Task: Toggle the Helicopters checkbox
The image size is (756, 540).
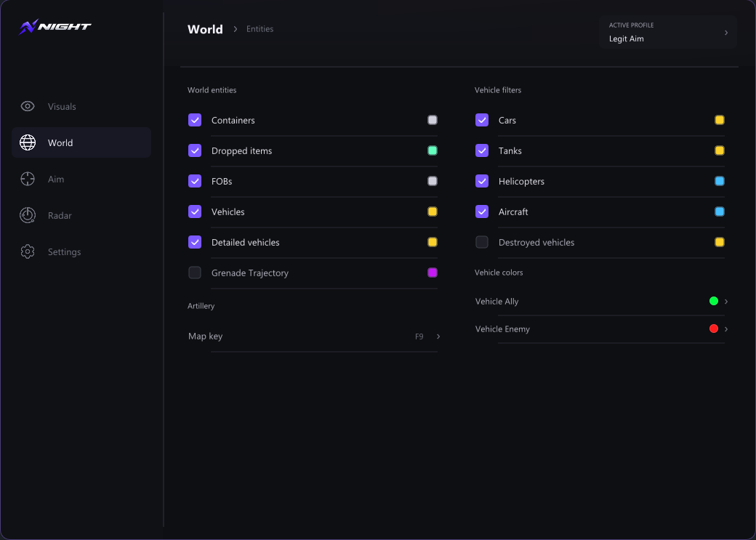Action: 482,181
